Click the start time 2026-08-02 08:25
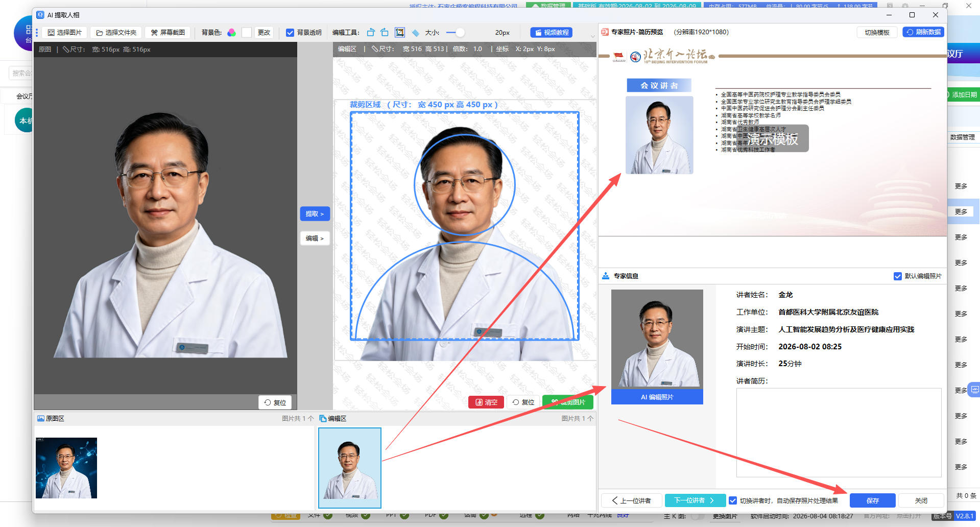 point(810,347)
